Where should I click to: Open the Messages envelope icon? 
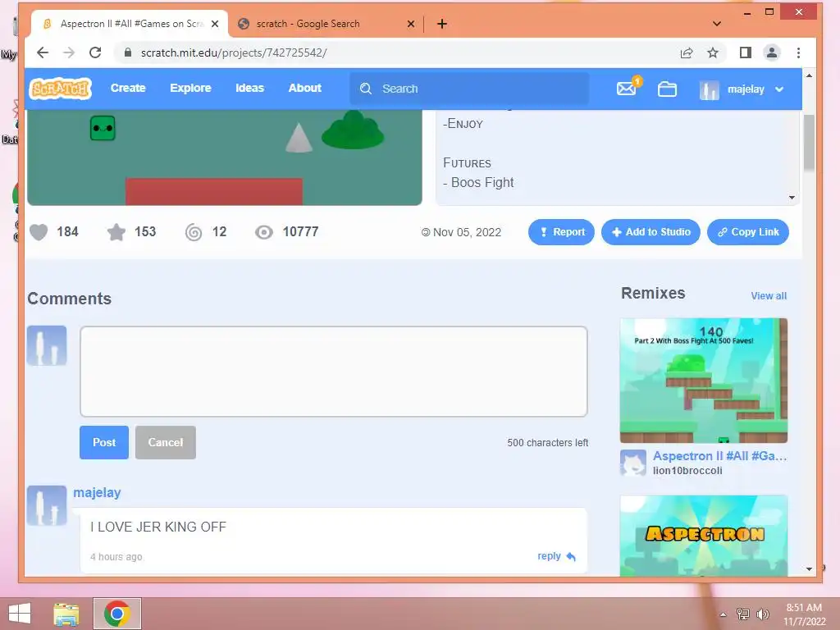626,89
